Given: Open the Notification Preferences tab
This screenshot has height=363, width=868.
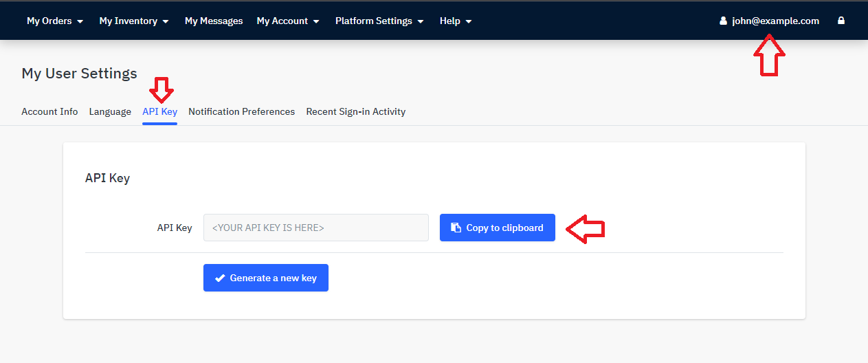Looking at the screenshot, I should pos(241,111).
